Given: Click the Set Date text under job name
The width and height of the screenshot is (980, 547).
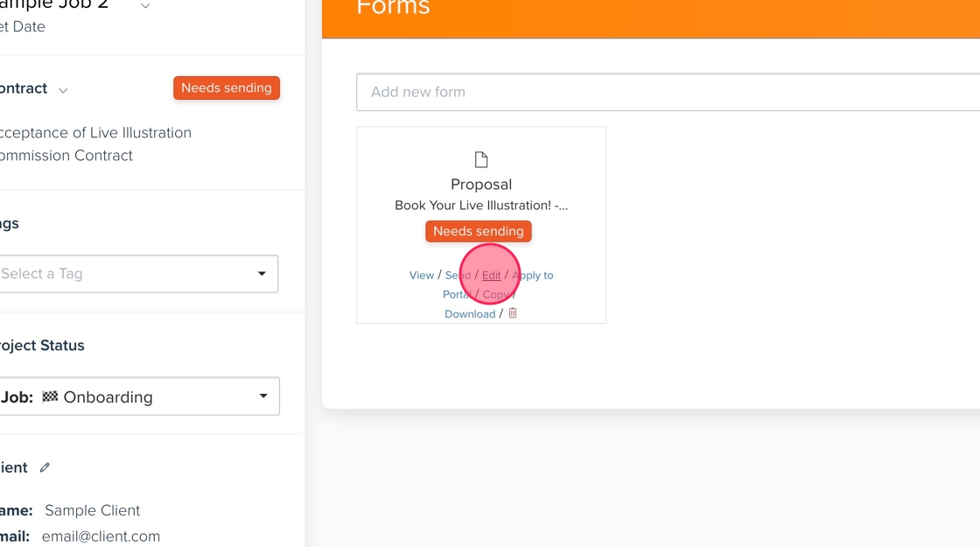Looking at the screenshot, I should tap(23, 26).
